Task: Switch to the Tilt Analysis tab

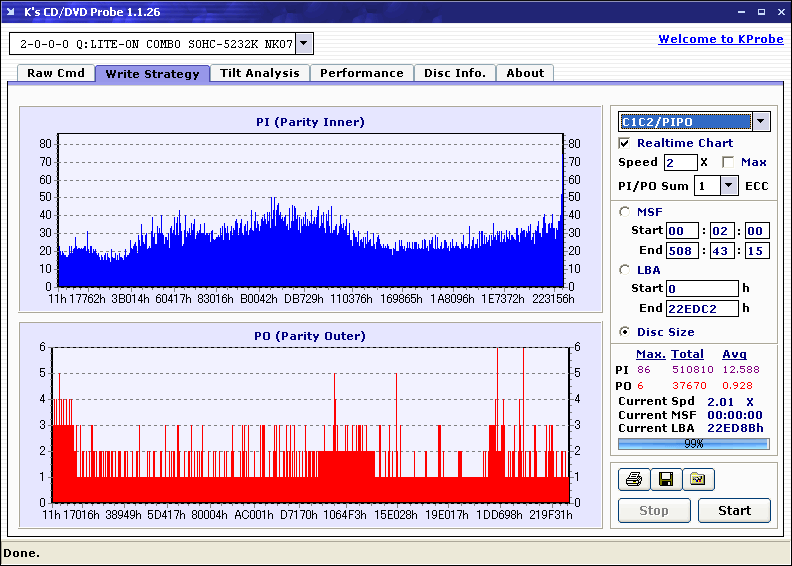Action: click(260, 73)
